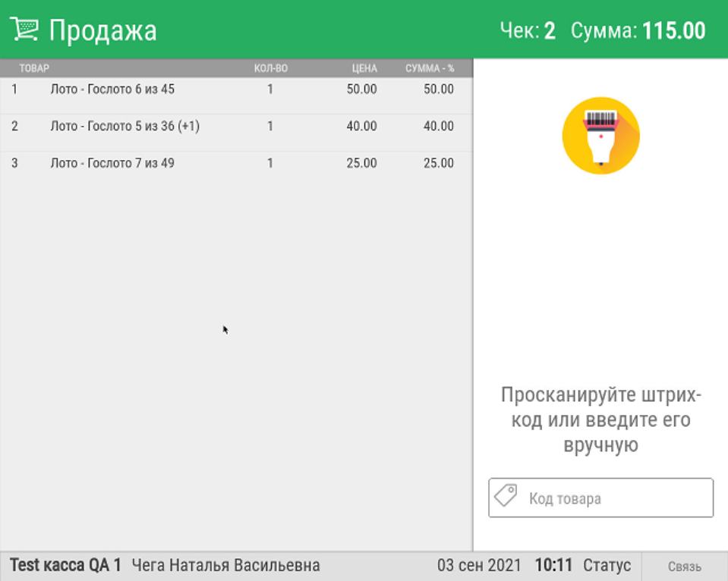Screen dimensions: 728x581
Task: Click the СУММА - % column header
Action: coord(430,68)
